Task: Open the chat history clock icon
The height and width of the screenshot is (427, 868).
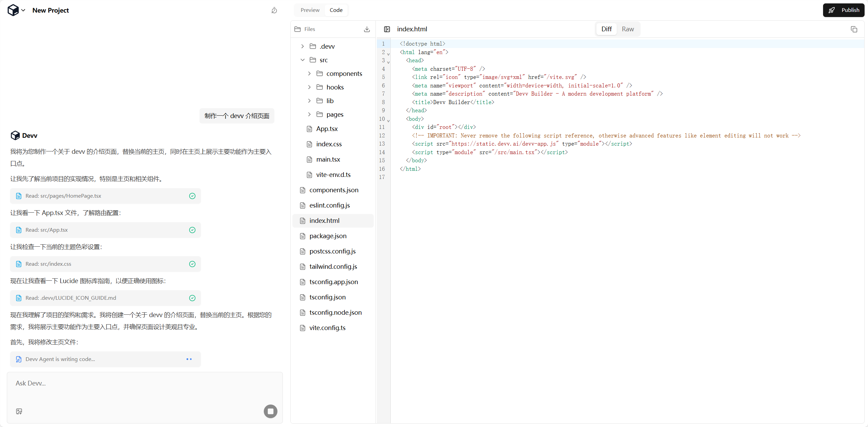Action: point(274,11)
